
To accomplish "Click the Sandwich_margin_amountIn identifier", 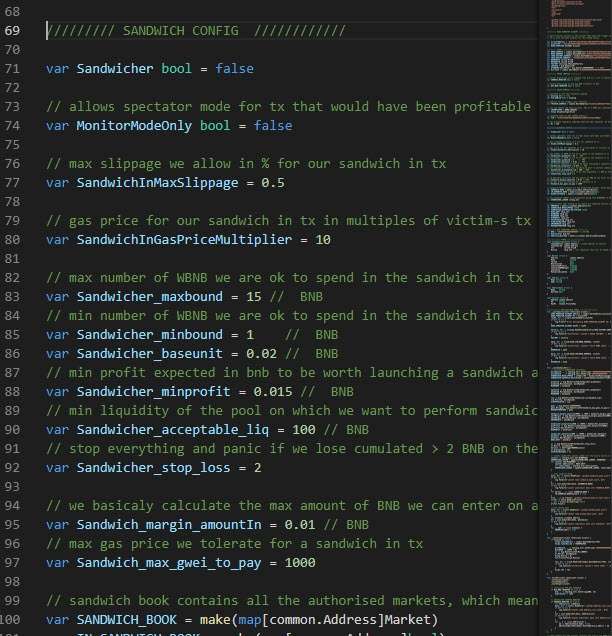I will pos(169,525).
